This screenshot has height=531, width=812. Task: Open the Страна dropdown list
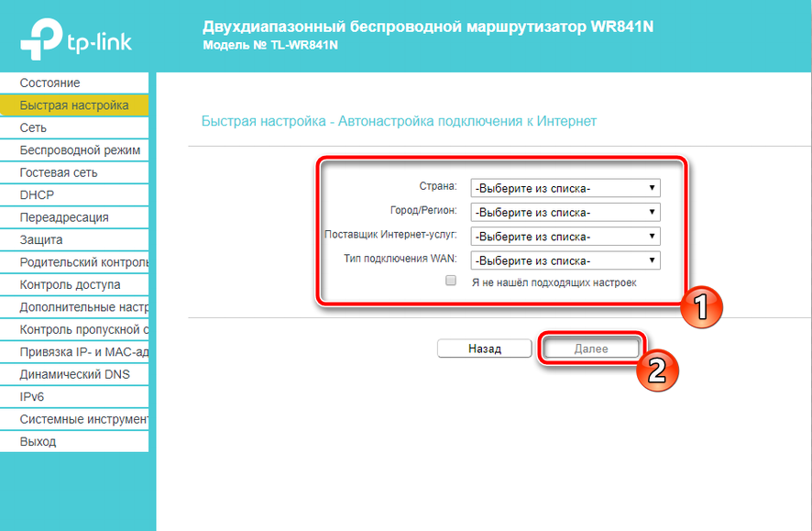(565, 189)
